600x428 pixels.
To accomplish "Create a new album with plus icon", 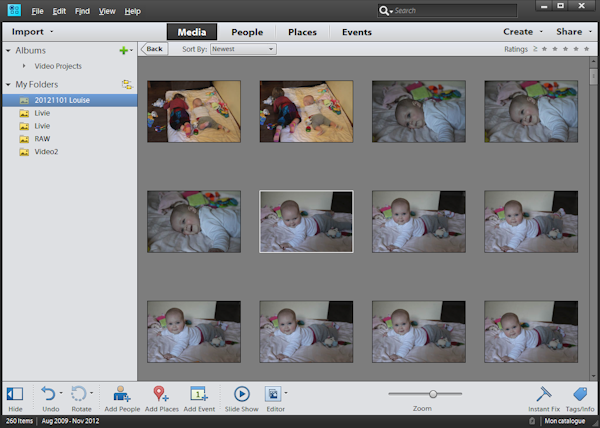I will click(x=123, y=50).
